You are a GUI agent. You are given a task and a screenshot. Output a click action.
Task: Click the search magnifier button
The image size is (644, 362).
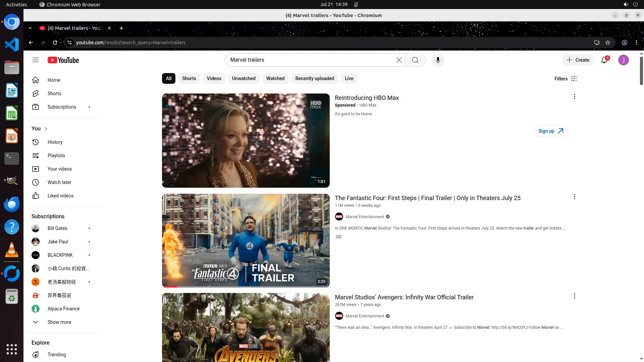click(x=415, y=60)
